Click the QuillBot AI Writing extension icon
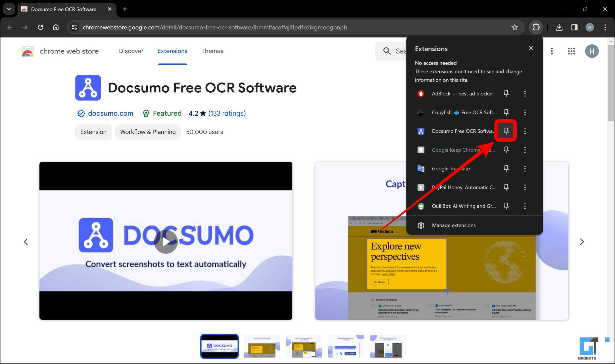This screenshot has height=364, width=615. click(x=420, y=206)
